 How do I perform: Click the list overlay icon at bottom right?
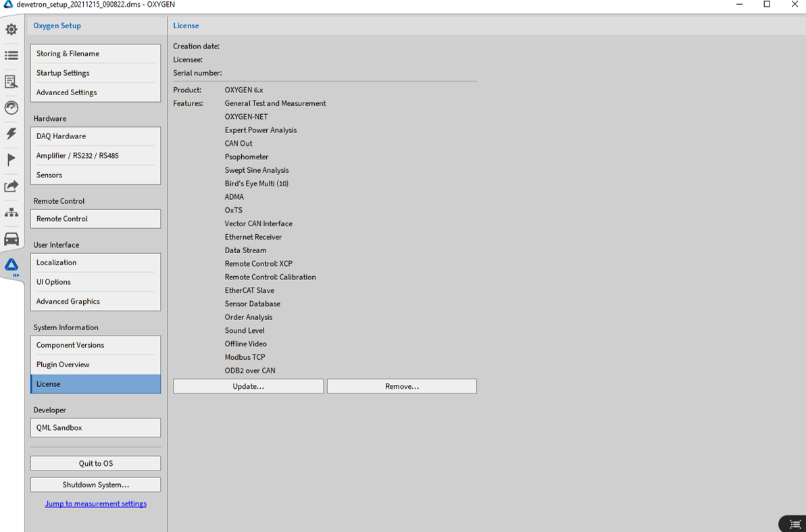tap(795, 524)
